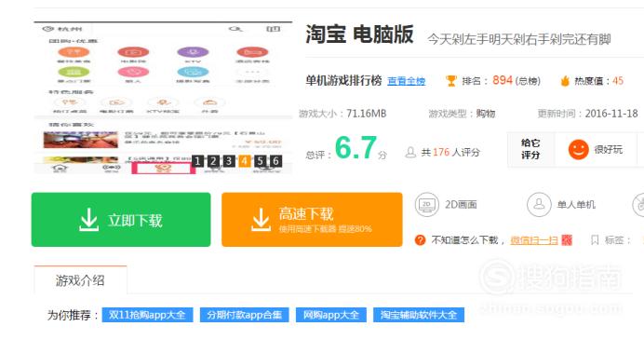
Task: Click the 游戏类型 购物 text
Action: pyautogui.click(x=462, y=114)
